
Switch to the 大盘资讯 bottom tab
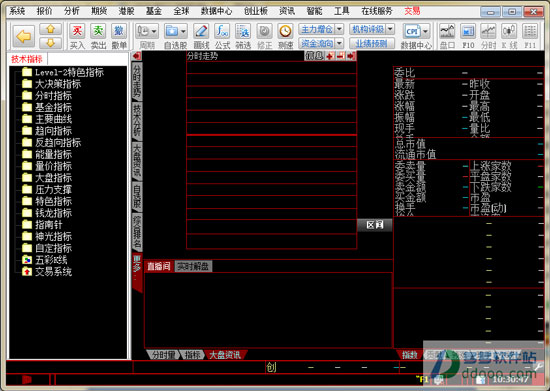(x=225, y=355)
